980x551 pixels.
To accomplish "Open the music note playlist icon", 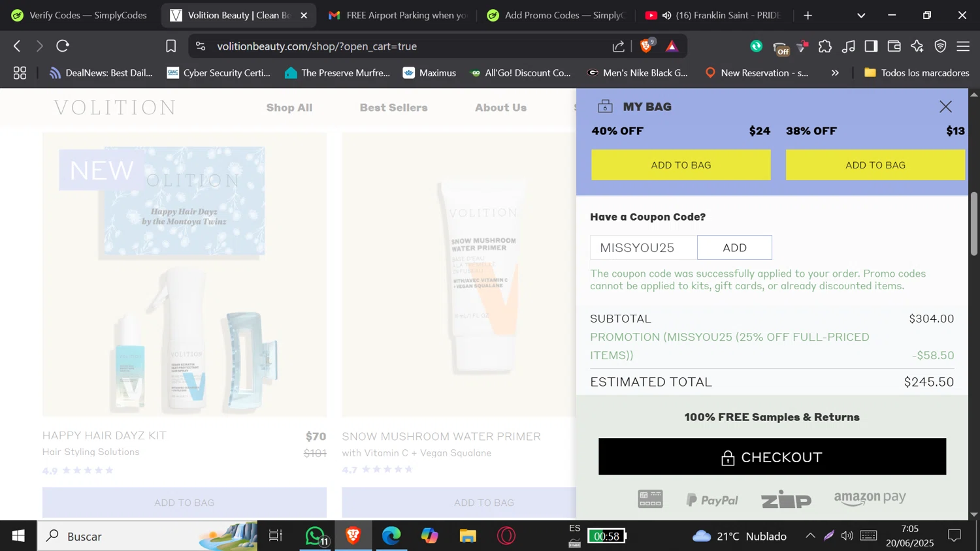I will coord(849,46).
